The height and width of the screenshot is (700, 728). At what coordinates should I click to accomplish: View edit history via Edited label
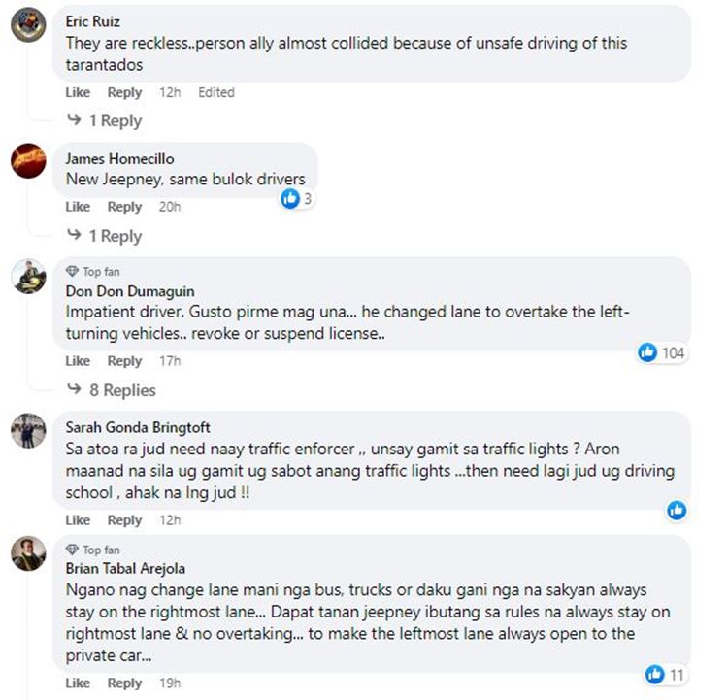coord(216,93)
